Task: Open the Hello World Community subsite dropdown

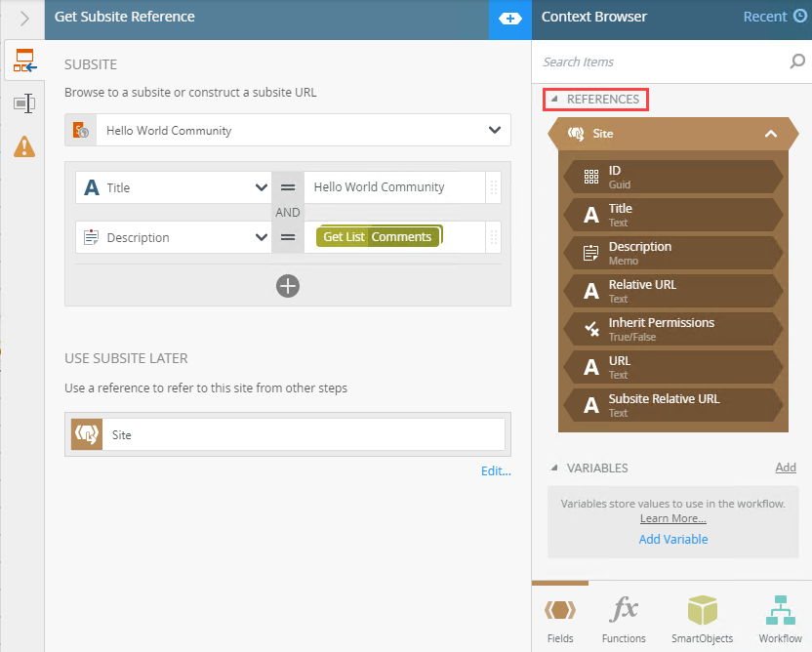Action: tap(287, 130)
